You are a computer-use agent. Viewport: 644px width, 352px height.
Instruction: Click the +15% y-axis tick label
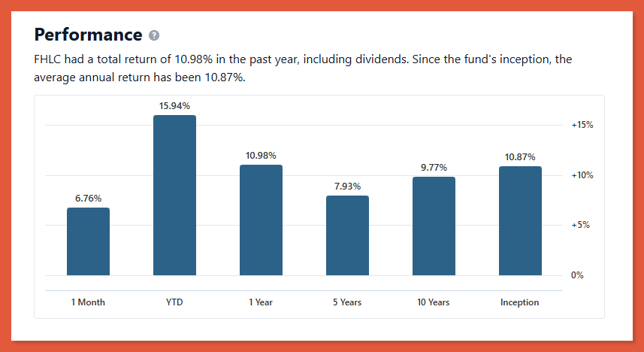[x=582, y=126]
